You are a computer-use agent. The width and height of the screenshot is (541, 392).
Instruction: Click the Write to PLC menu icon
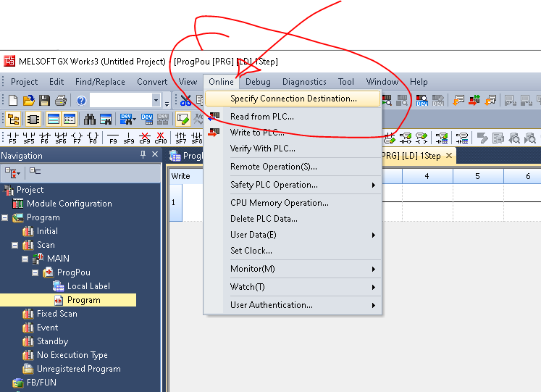214,133
